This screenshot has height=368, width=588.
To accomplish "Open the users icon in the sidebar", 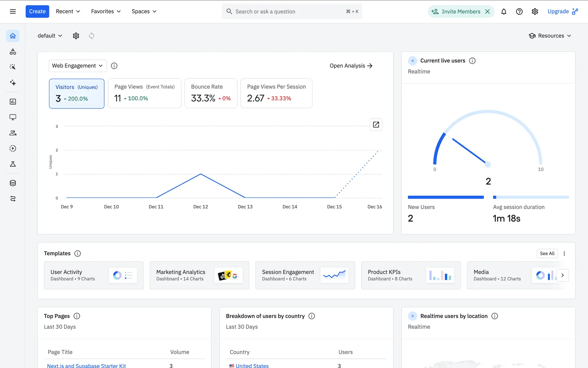I will pyautogui.click(x=13, y=133).
